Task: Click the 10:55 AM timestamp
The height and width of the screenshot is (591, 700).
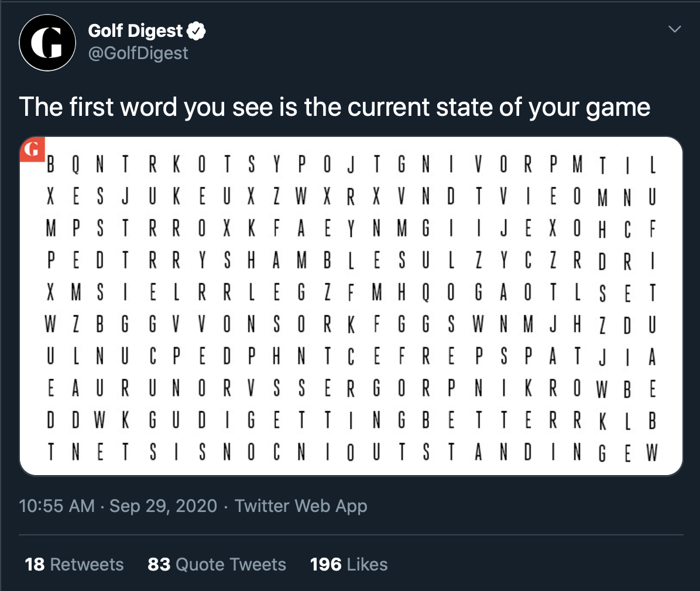Action: tap(57, 506)
